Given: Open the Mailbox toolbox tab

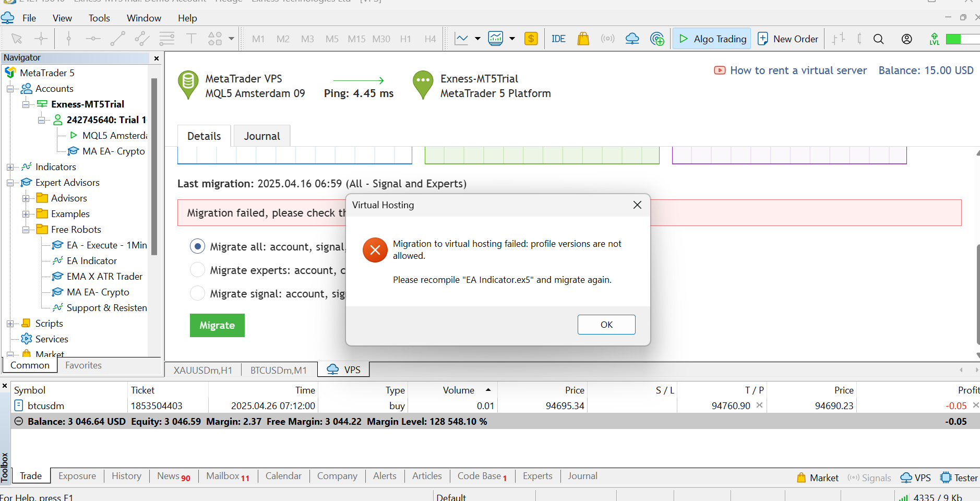Looking at the screenshot, I should pos(228,476).
